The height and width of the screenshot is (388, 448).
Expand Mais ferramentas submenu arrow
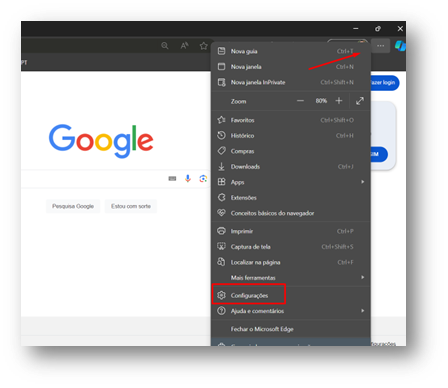click(362, 277)
